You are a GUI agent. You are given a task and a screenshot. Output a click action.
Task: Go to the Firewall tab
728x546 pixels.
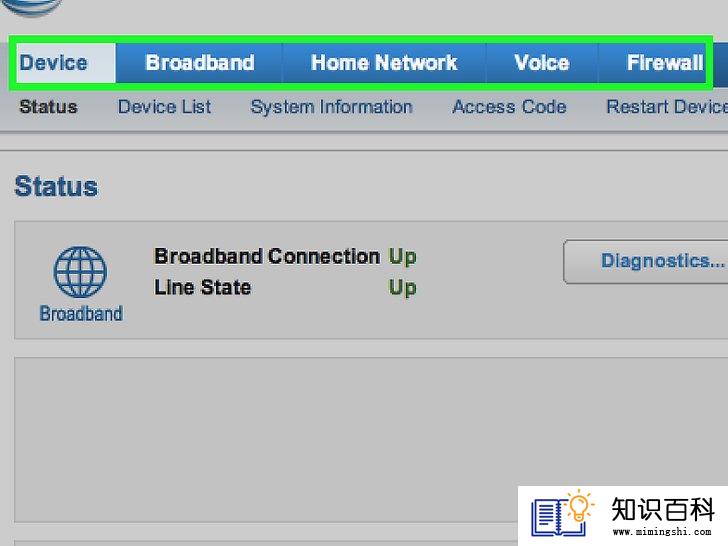[x=665, y=63]
